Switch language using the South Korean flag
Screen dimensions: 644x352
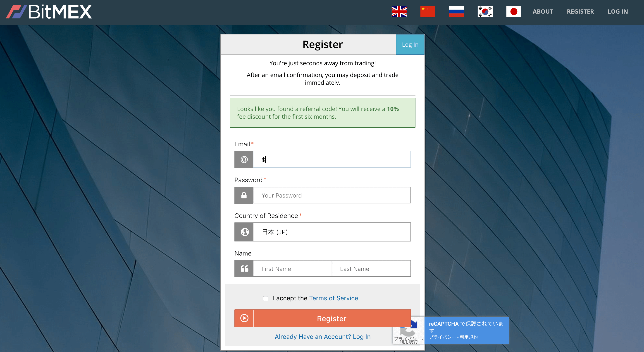pos(485,12)
